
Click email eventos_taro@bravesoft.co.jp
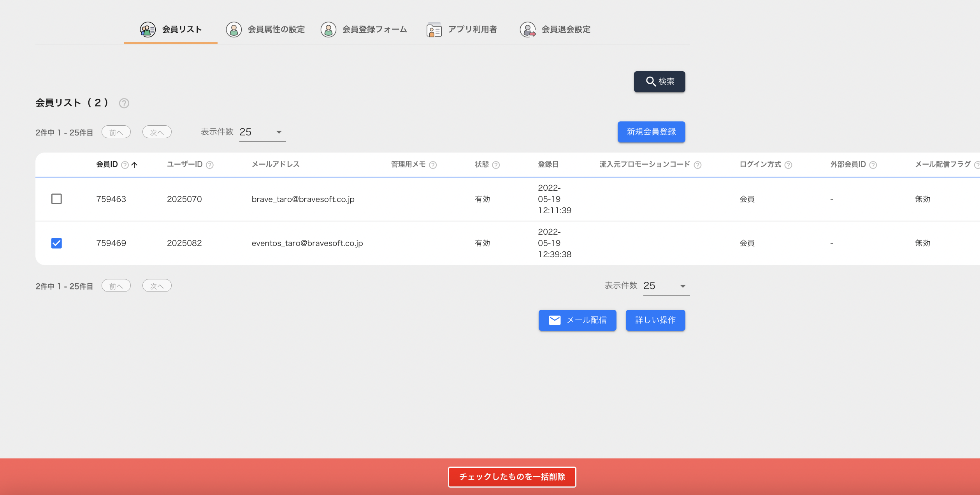click(307, 243)
